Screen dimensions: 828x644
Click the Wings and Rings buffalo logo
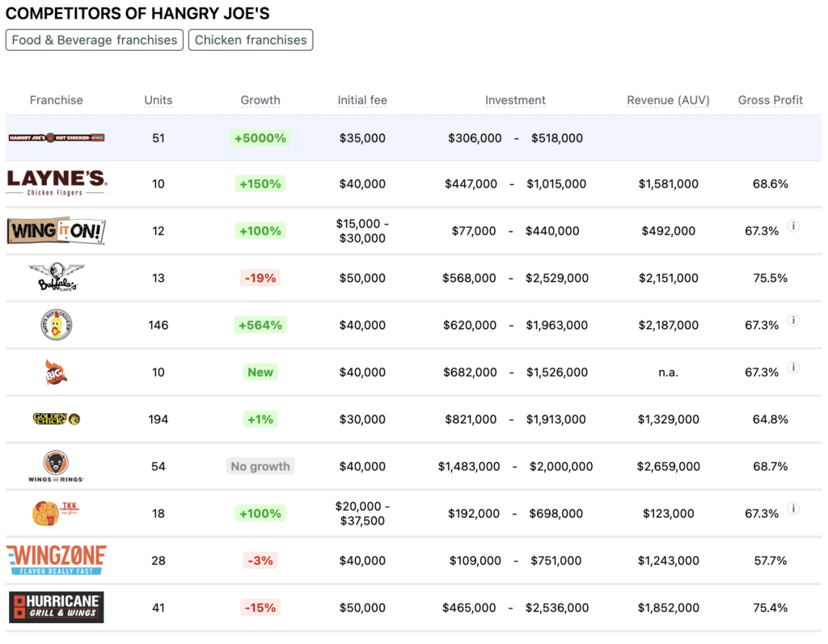(56, 466)
